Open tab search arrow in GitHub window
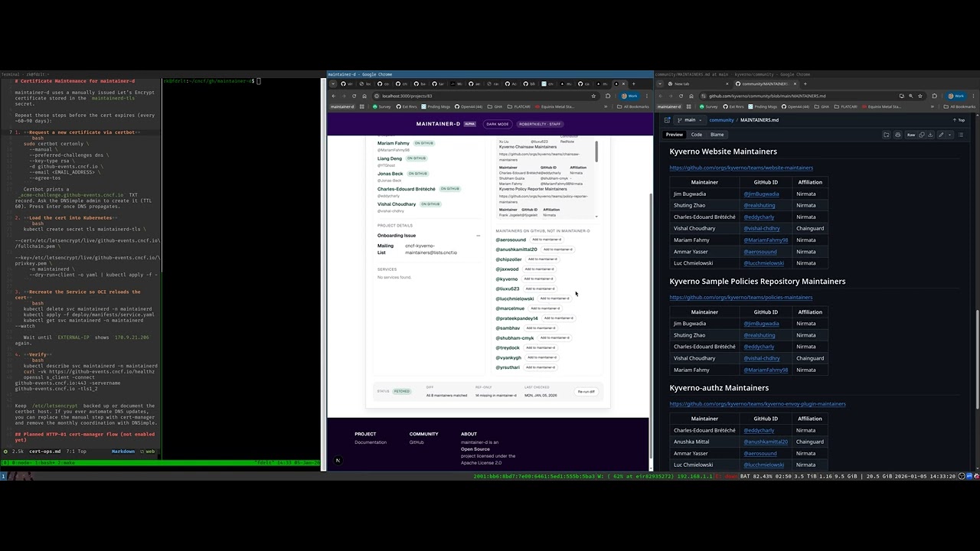The height and width of the screenshot is (551, 980). [660, 83]
